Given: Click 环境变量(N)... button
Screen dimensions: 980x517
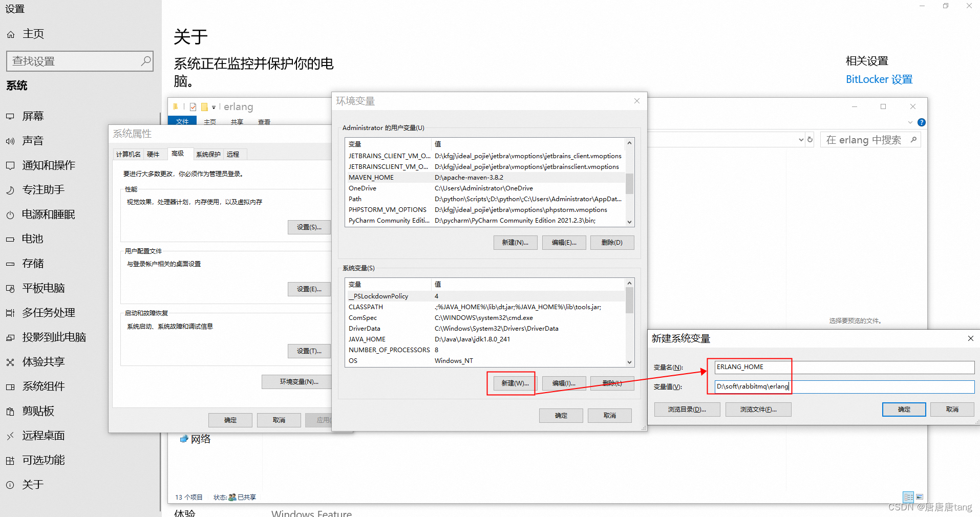Looking at the screenshot, I should [297, 382].
